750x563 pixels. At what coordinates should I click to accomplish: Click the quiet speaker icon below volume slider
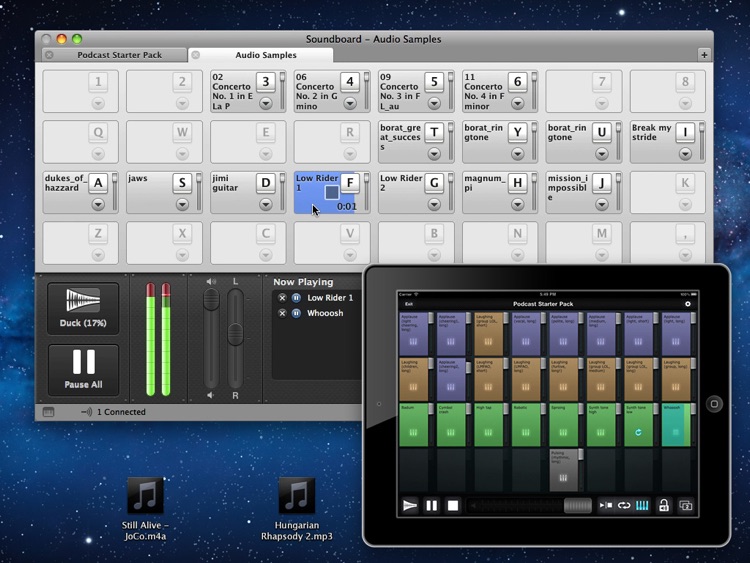click(x=210, y=395)
